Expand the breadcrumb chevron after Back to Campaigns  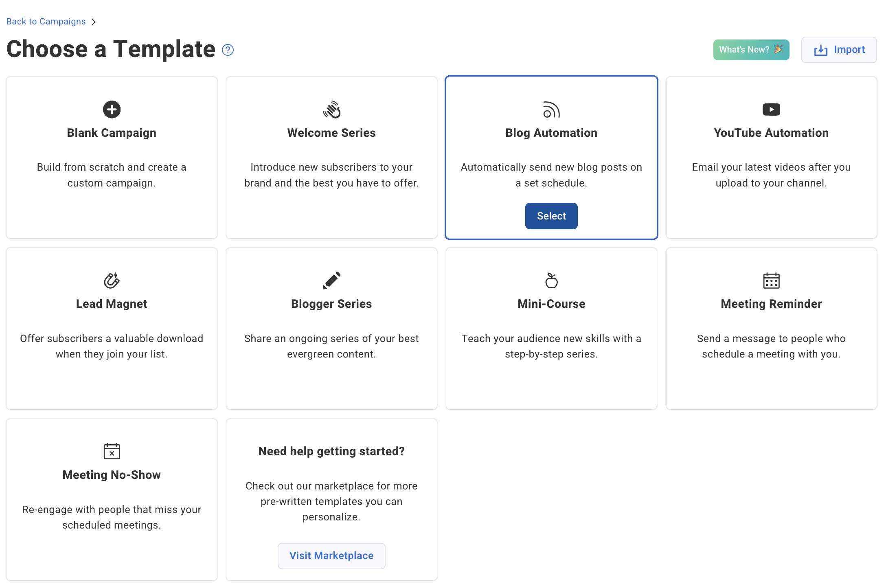94,21
